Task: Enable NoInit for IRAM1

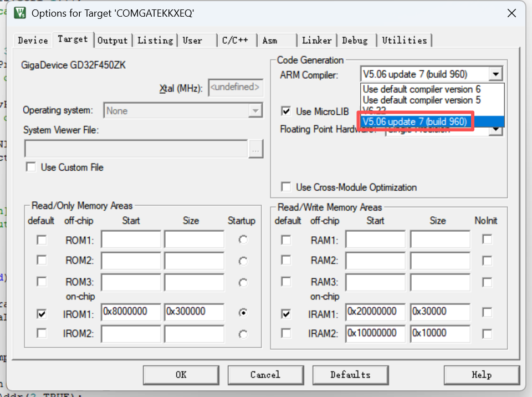Action: [x=487, y=312]
